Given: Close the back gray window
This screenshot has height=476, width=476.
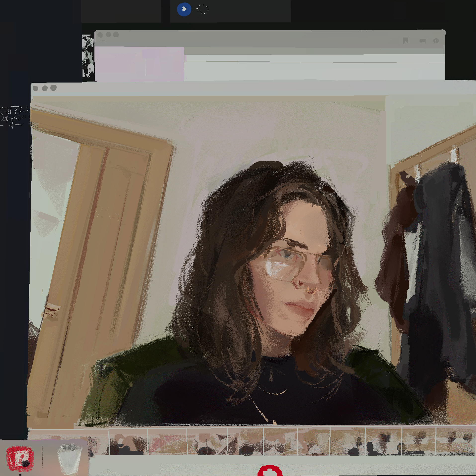Looking at the screenshot, I should point(100,35).
